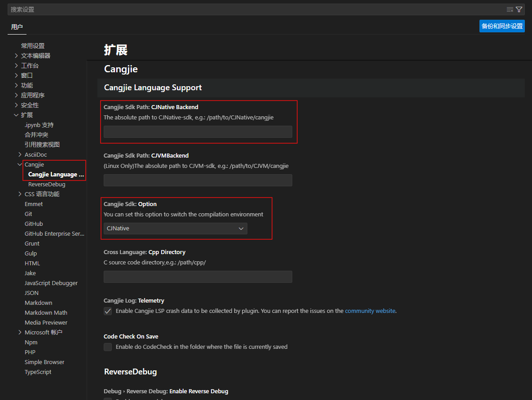Expand the 文本编辑器 tree section
532x400 pixels.
[17, 56]
